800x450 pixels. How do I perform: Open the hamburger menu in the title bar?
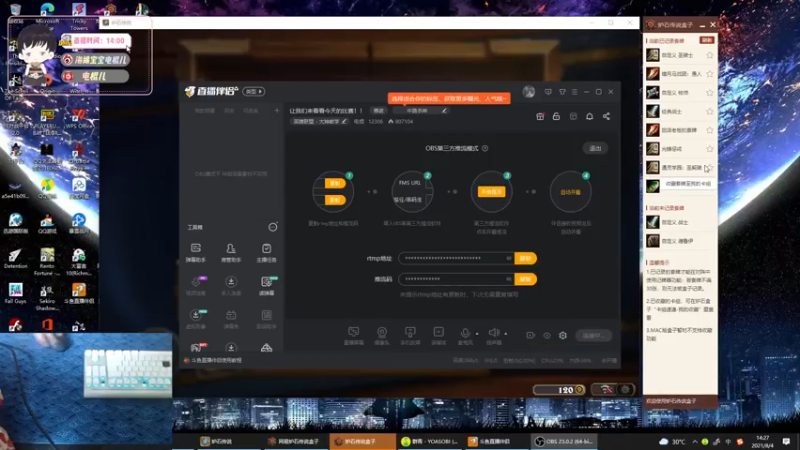coord(574,92)
